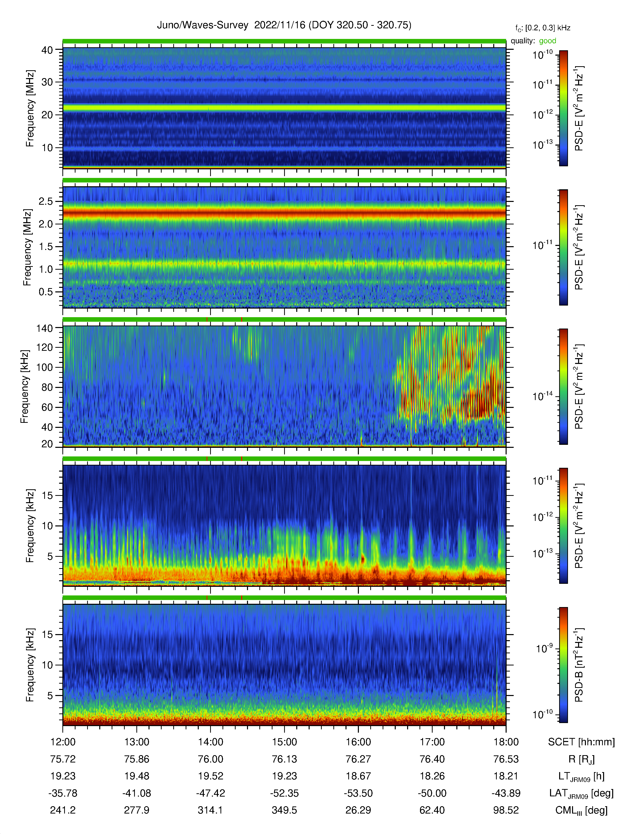Click the LT JRM09 [h] row label
644x834 pixels.
(x=581, y=776)
